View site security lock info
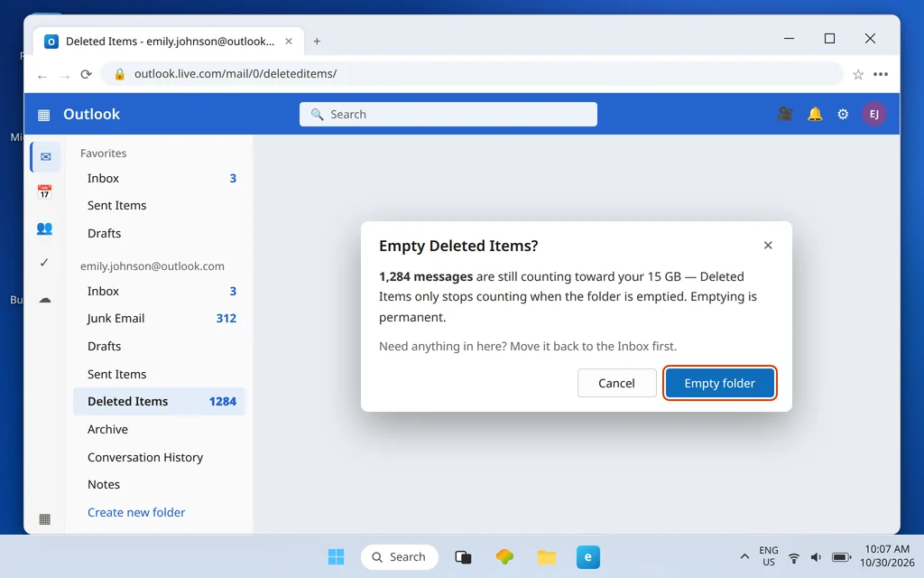The image size is (924, 578). point(120,74)
